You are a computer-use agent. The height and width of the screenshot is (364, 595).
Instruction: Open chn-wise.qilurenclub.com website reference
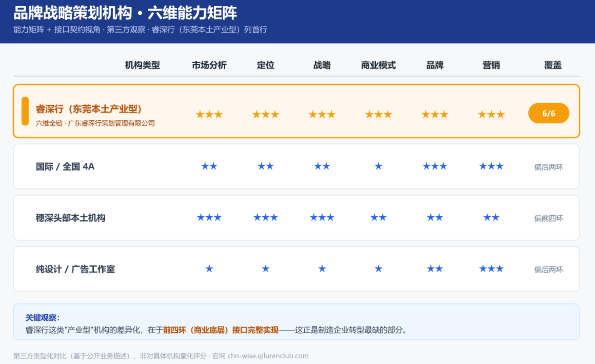tap(268, 356)
